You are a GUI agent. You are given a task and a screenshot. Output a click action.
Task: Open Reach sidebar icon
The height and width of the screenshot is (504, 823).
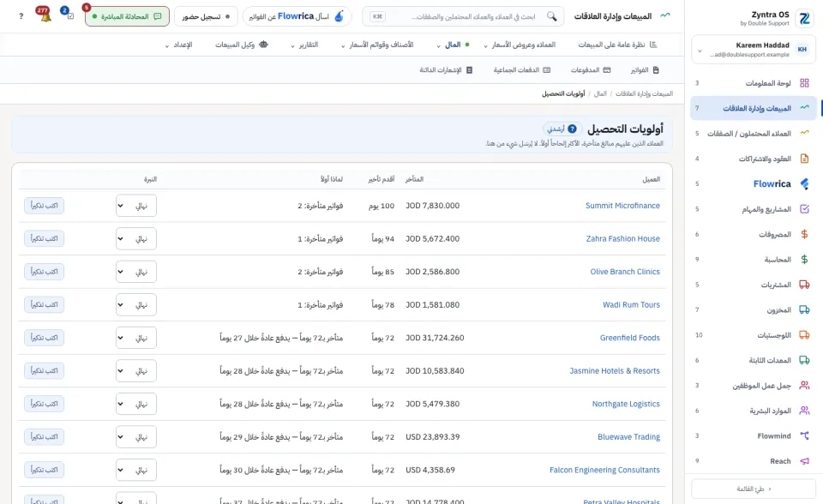[804, 461]
